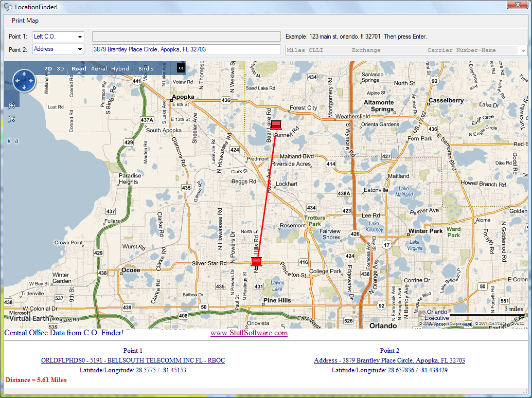Pan the map right with the compass arrow
This screenshot has width=532, height=398.
[31, 81]
